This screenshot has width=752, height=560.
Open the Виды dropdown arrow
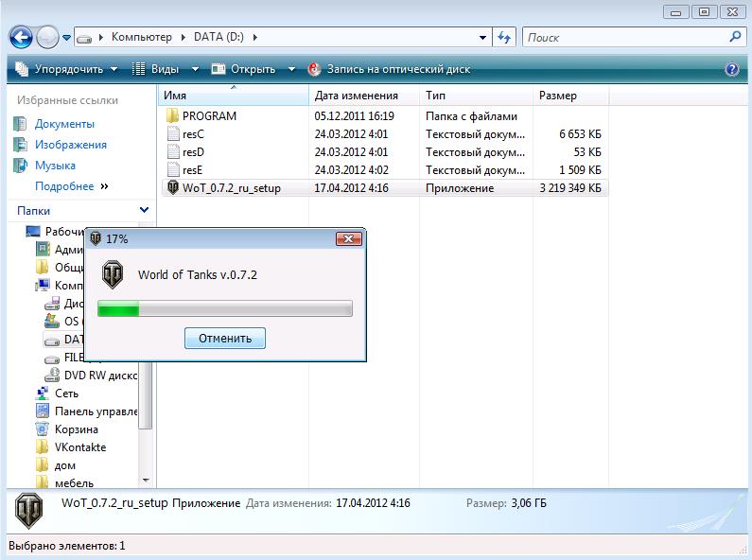[x=195, y=69]
